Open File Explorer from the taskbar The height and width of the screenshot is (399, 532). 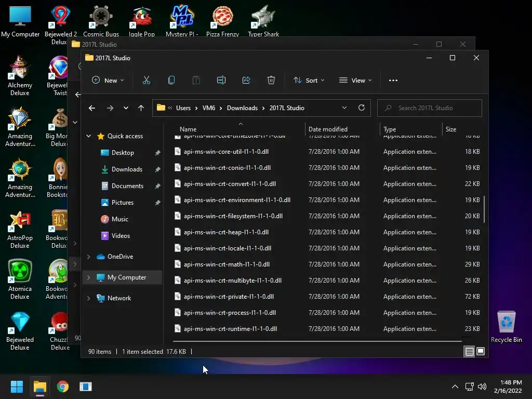point(39,387)
